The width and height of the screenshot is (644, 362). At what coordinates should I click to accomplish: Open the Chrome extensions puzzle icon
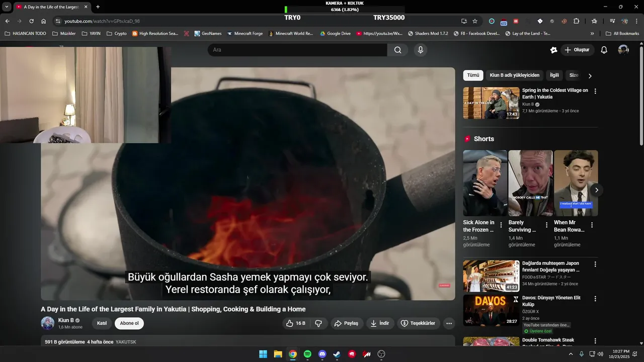point(577,21)
